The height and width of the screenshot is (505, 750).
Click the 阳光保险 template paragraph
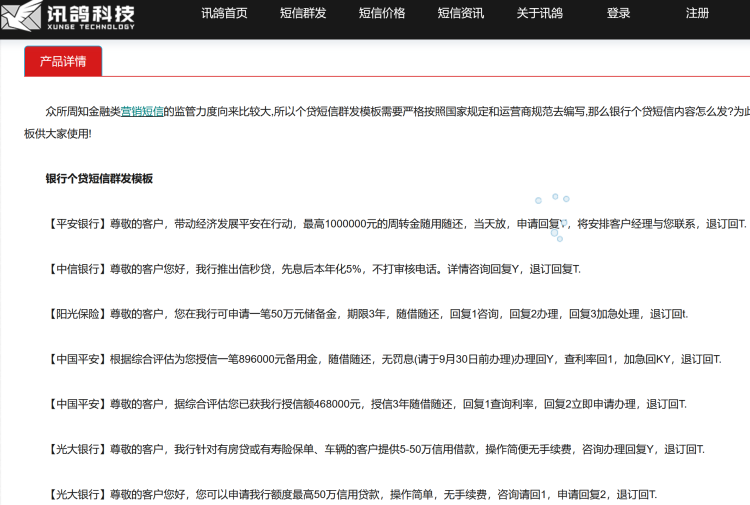[x=368, y=314]
